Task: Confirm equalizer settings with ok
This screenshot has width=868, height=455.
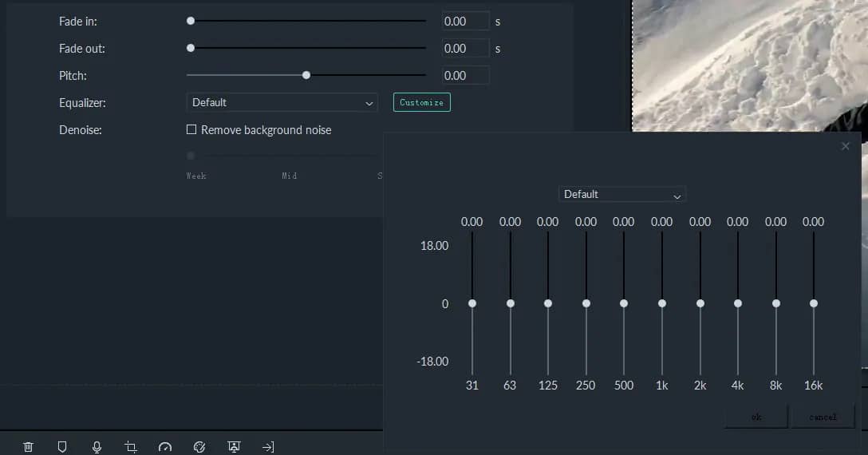Action: 756,417
